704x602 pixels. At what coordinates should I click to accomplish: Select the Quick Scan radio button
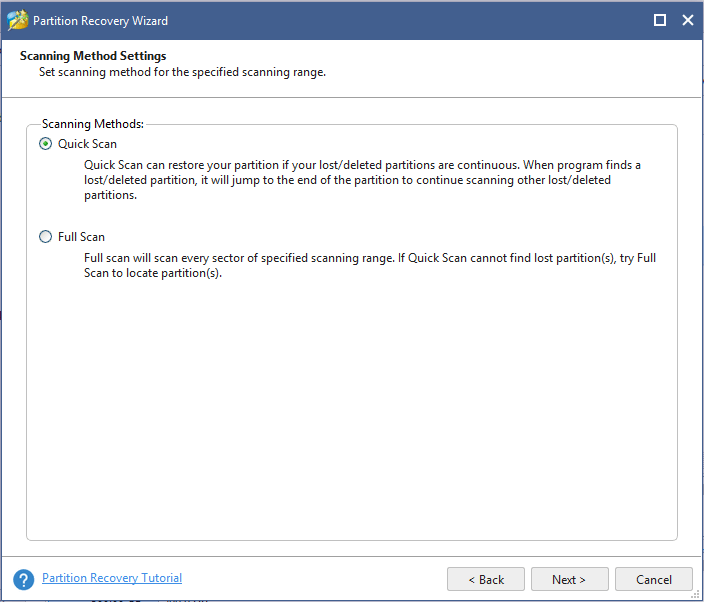pos(45,144)
